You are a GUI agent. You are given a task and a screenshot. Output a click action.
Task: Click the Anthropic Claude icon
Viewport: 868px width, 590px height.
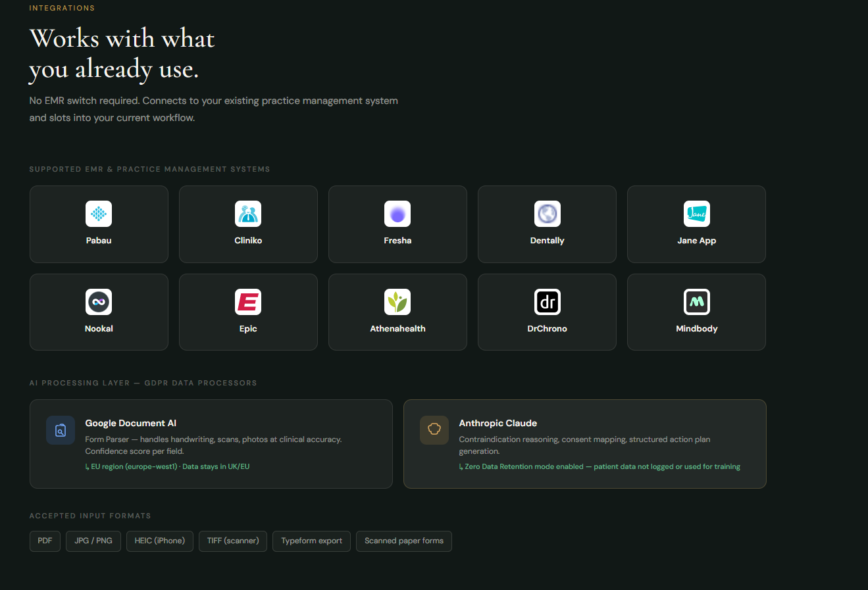[434, 430]
